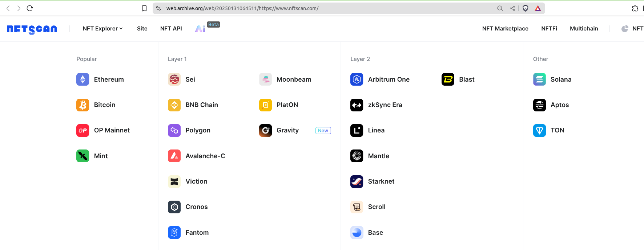The image size is (644, 250).
Task: Select the Avalanche-C link
Action: click(x=205, y=156)
